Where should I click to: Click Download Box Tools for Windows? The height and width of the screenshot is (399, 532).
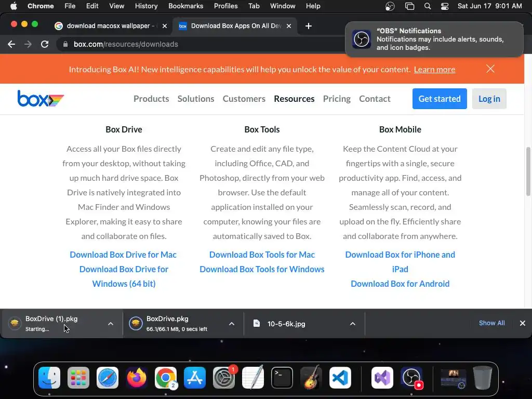pyautogui.click(x=262, y=269)
